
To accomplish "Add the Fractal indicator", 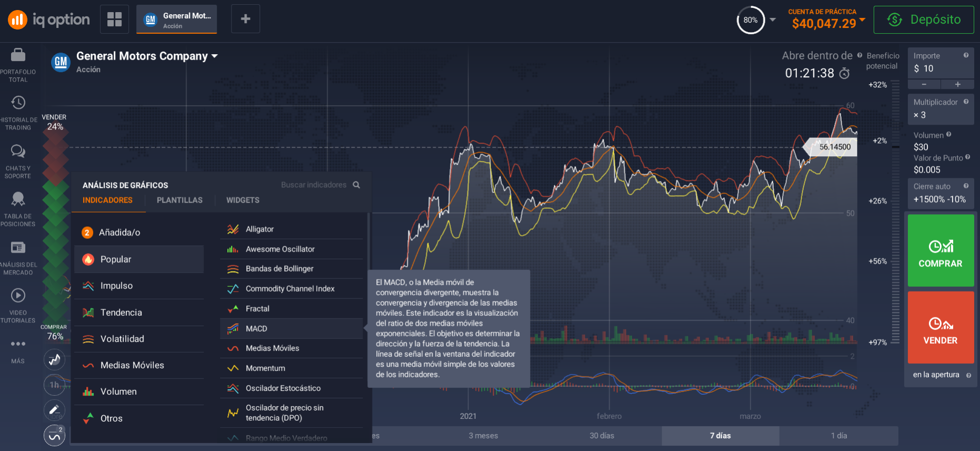I will (x=292, y=308).
